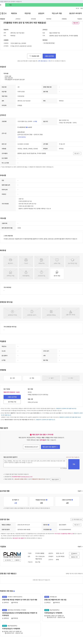
Task: Click the PLANM company logo
Action: [12, 555]
